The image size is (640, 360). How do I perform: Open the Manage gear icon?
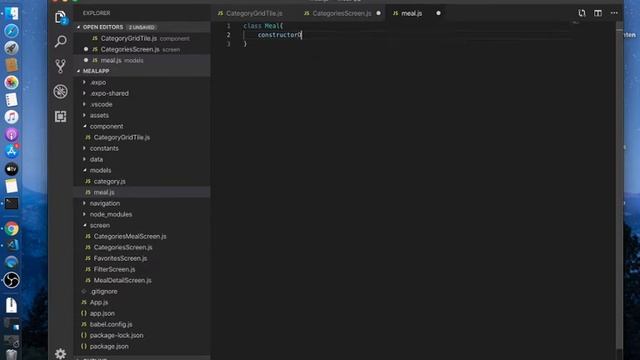[x=60, y=353]
